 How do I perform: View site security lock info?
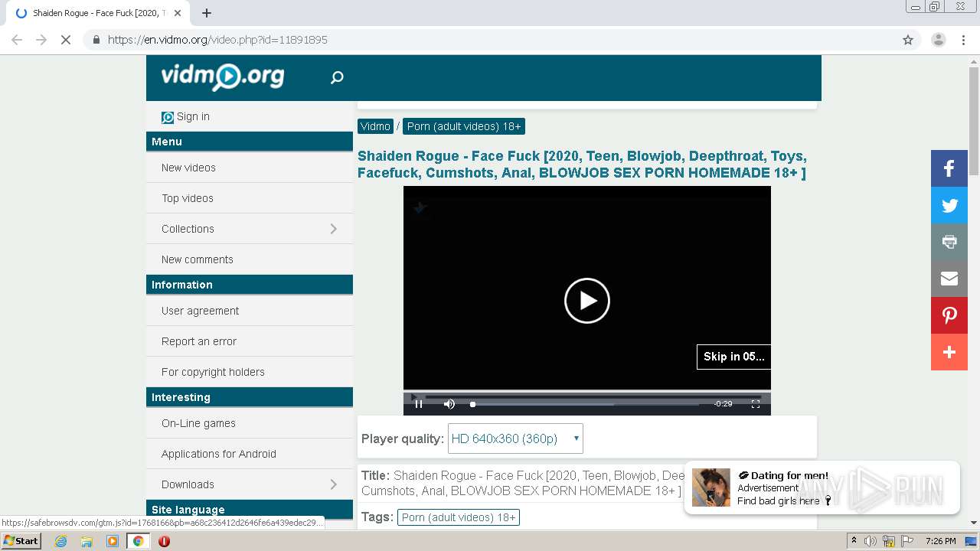coord(96,40)
